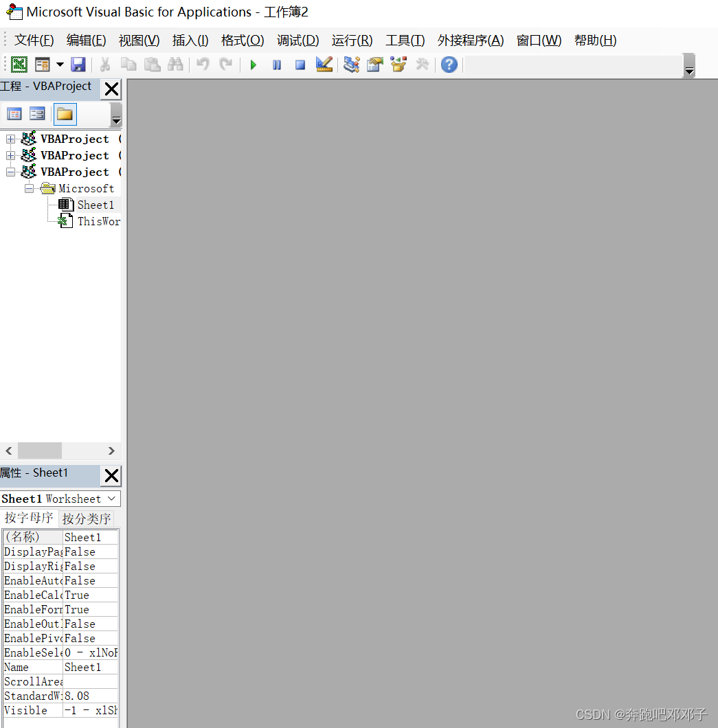The image size is (718, 728).
Task: Open the 格式(O) menu
Action: (243, 41)
